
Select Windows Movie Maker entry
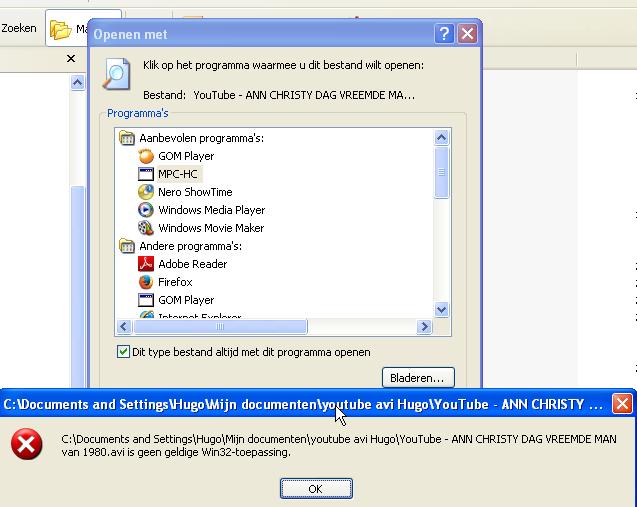[211, 228]
